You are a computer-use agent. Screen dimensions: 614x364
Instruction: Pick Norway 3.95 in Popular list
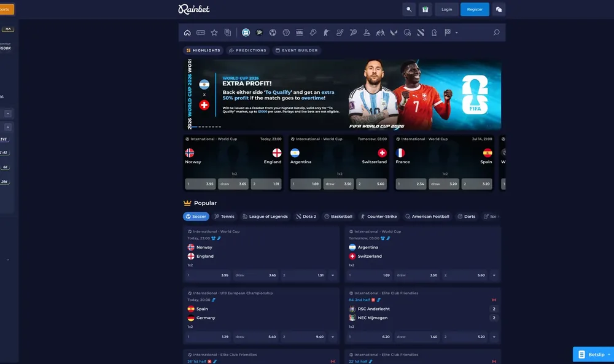pos(208,275)
